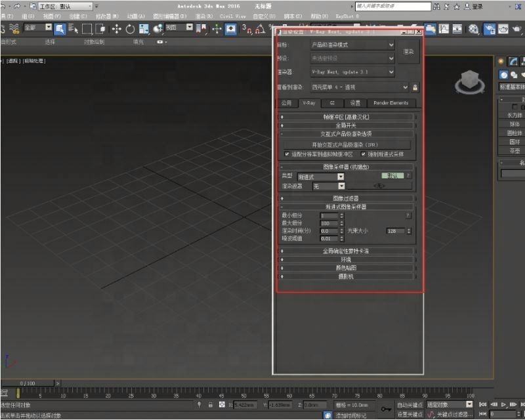Toggle the force progressive sampling checkbox

click(363, 154)
